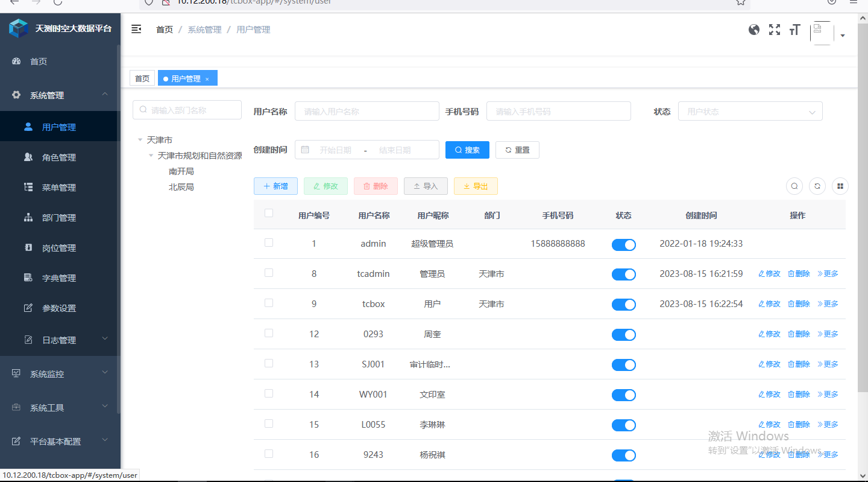This screenshot has height=482, width=868.
Task: Check the select-all checkbox in table header
Action: [x=268, y=213]
